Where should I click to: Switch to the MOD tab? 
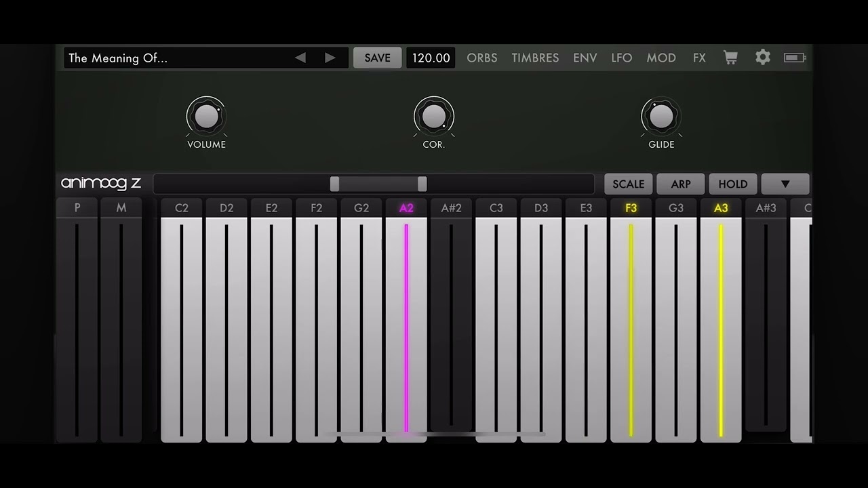click(x=661, y=58)
